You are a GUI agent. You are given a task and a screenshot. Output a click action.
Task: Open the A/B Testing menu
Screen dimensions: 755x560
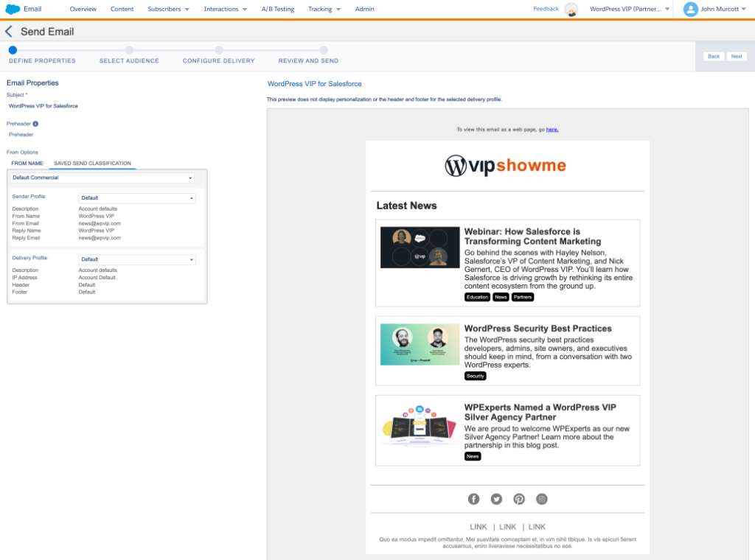click(278, 9)
